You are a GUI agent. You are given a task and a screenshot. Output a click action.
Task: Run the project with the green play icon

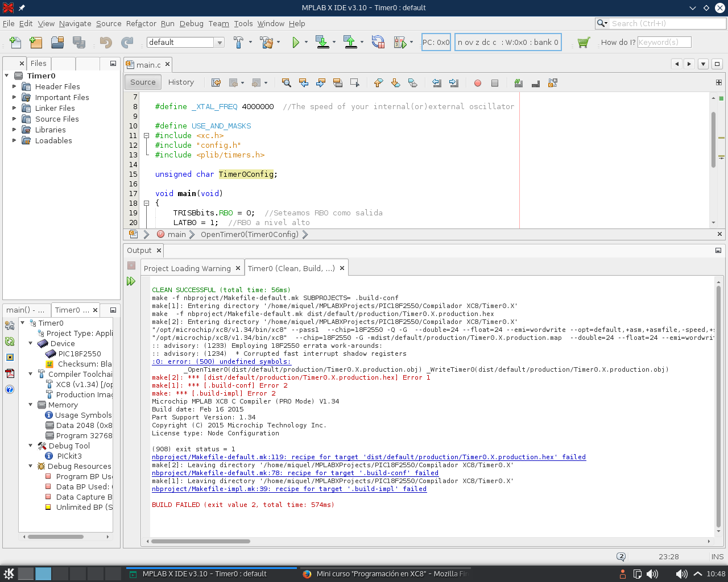[296, 43]
